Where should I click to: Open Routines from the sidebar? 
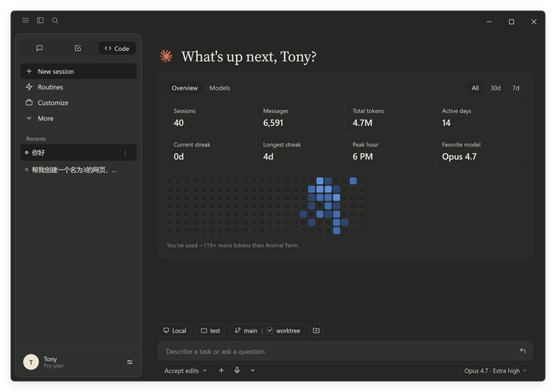[x=78, y=87]
